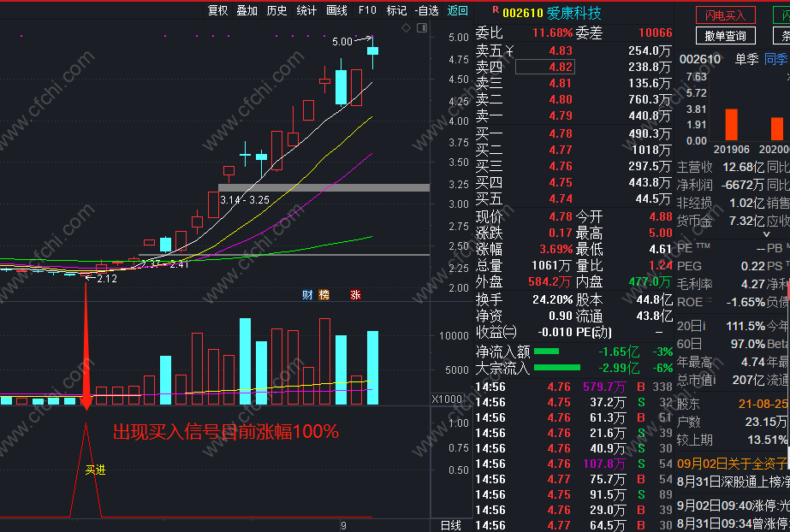Screen dimensions: 790x532
Task: Click the 20日 info i icon
Action: 704,326
